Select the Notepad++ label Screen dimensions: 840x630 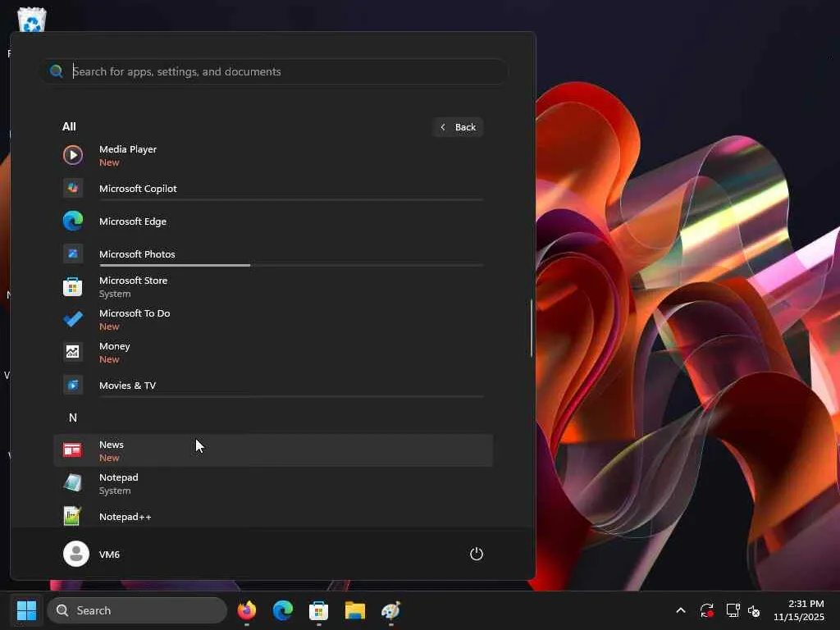(126, 517)
